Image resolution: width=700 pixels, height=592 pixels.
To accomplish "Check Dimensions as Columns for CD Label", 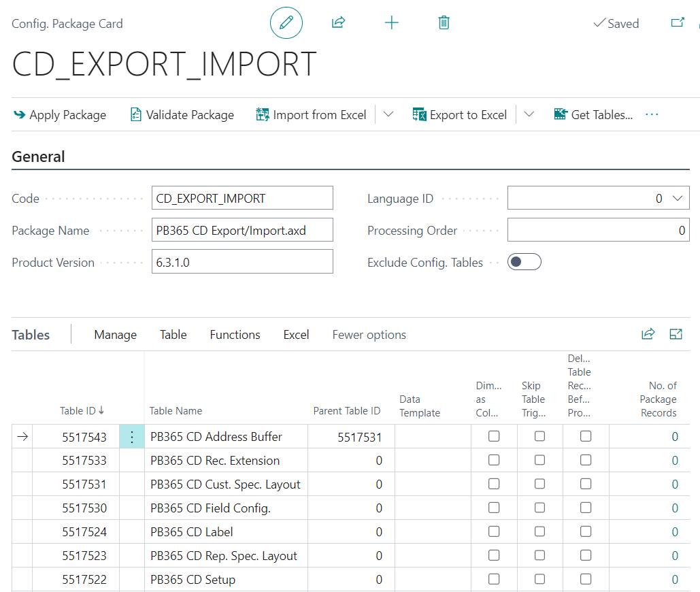I will (494, 531).
